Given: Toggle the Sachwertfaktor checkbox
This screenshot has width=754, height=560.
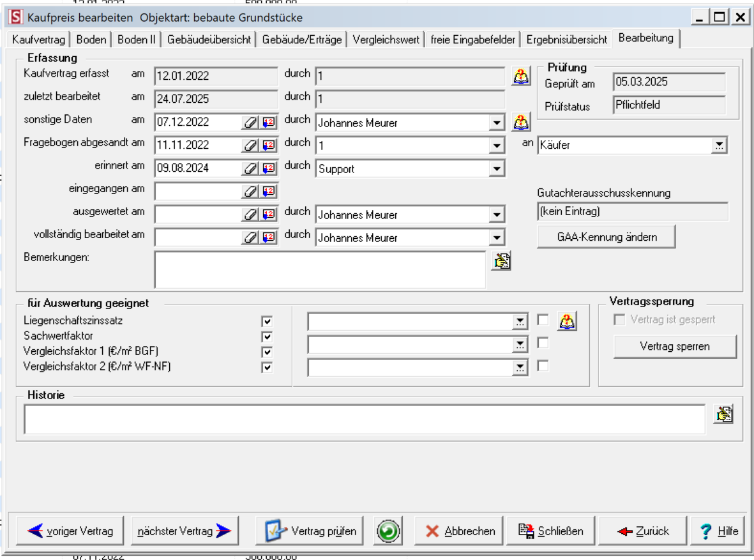Looking at the screenshot, I should (x=268, y=337).
